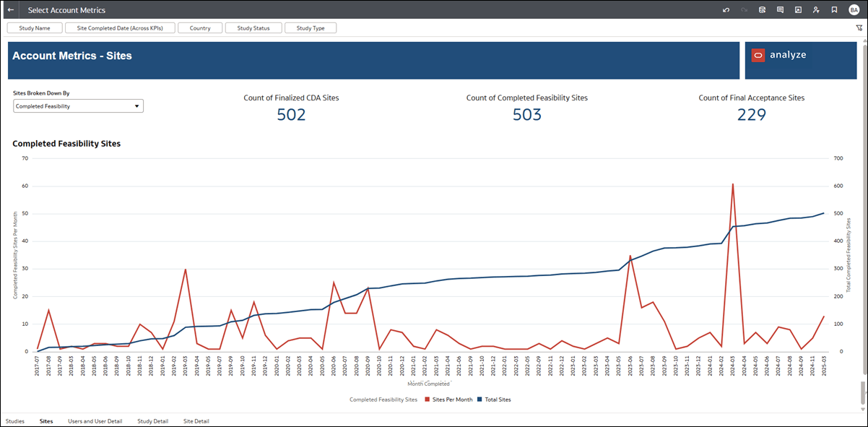868x427 pixels.
Task: Open the Share with user icon
Action: tap(816, 9)
